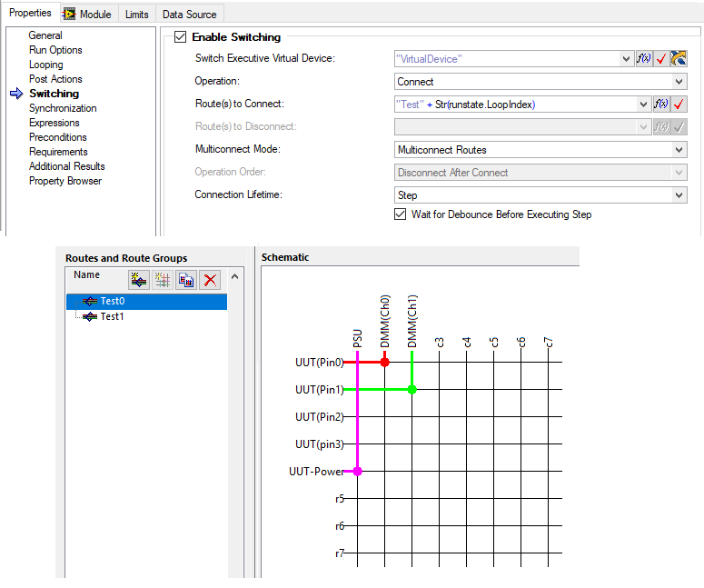Click the duplicate route icon
Screen dimensions: 704x588
pyautogui.click(x=185, y=280)
